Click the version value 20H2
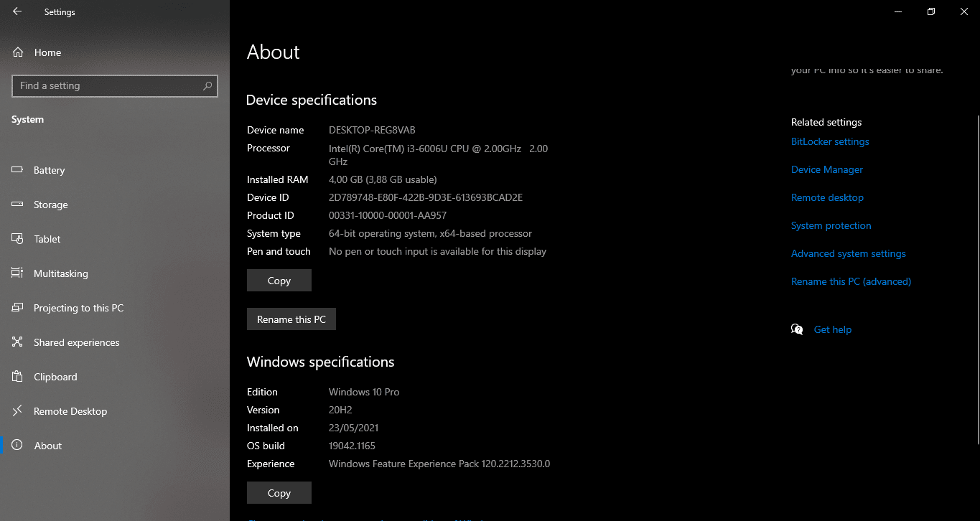Screen dimensions: 980x521 [340, 410]
